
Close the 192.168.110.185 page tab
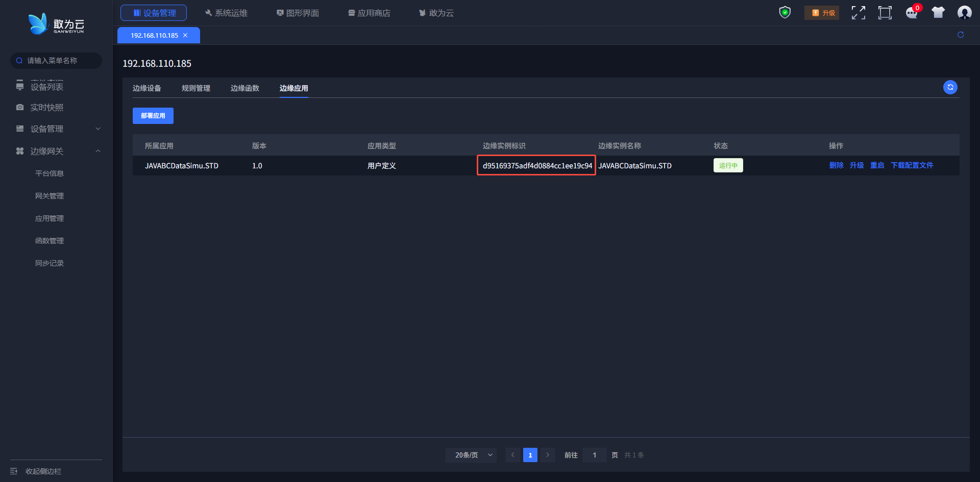pyautogui.click(x=185, y=35)
